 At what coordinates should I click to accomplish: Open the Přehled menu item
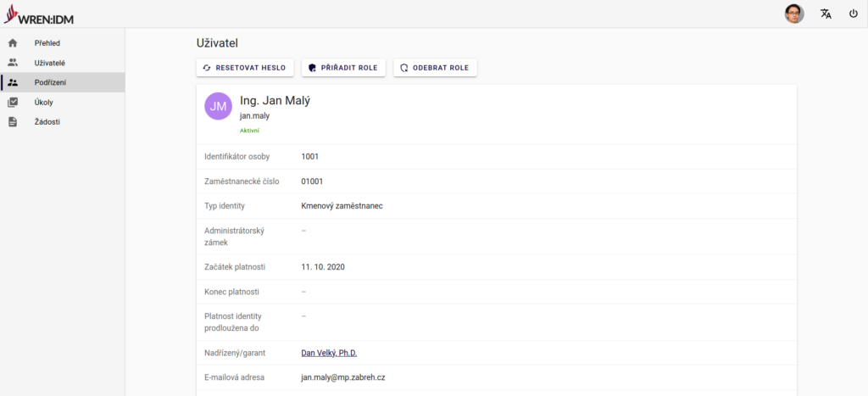47,42
